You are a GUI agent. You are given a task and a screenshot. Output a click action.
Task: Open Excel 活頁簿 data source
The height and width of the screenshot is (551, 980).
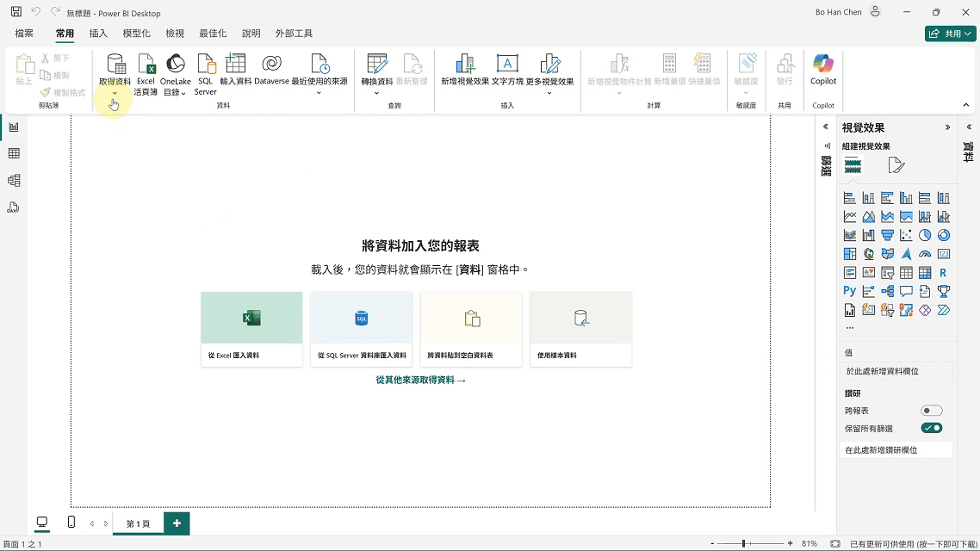pos(146,74)
